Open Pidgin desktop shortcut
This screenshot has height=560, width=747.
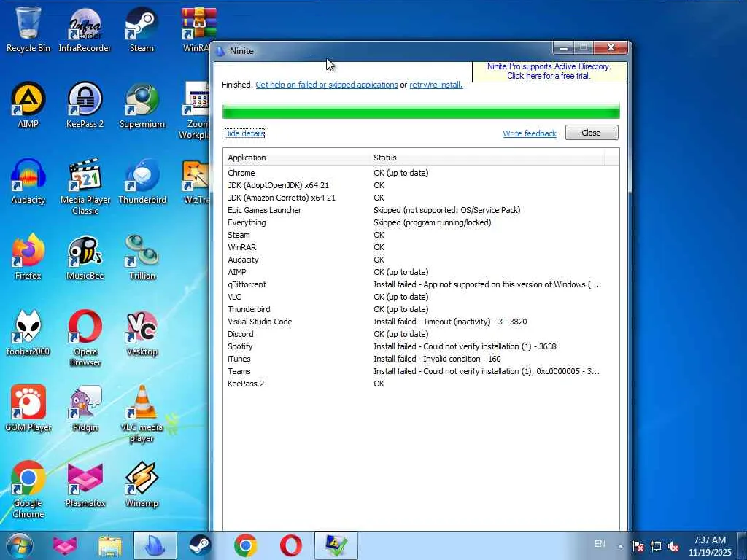pos(85,408)
